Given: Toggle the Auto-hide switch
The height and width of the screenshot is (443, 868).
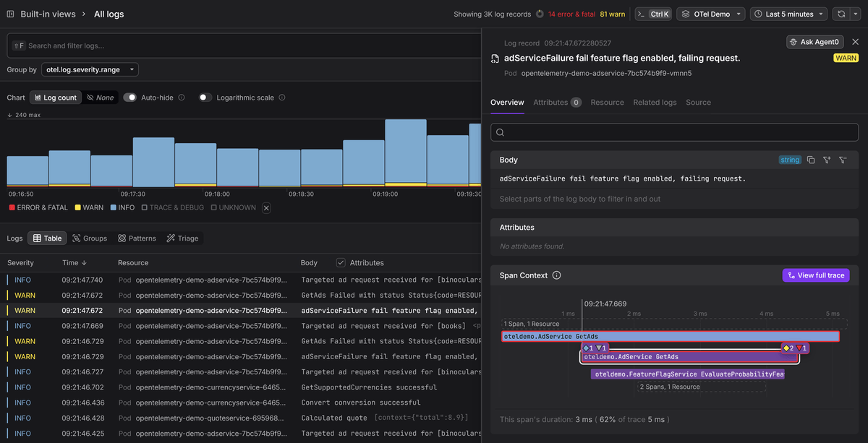Looking at the screenshot, I should [x=129, y=98].
